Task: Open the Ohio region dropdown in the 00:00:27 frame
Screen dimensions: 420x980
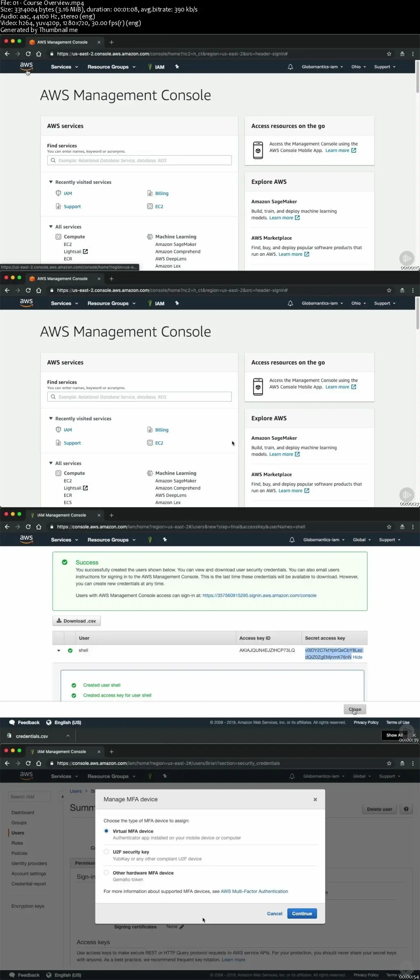Action: 358,303
